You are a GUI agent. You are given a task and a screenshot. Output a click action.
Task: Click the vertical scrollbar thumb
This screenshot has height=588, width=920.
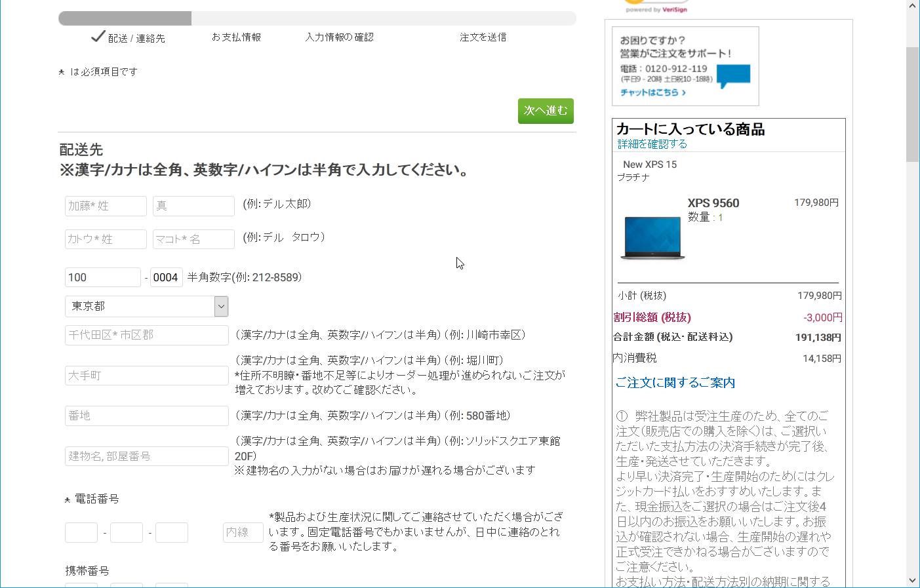[x=913, y=104]
